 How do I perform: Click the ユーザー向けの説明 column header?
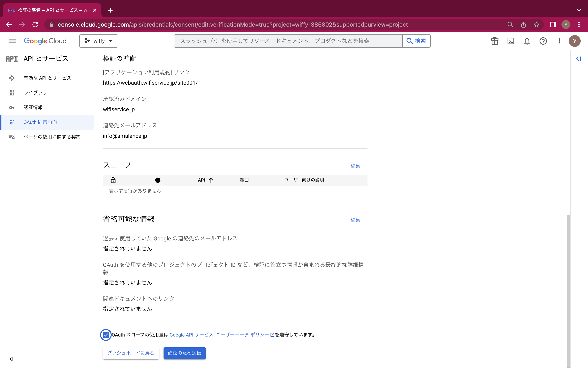tap(304, 180)
